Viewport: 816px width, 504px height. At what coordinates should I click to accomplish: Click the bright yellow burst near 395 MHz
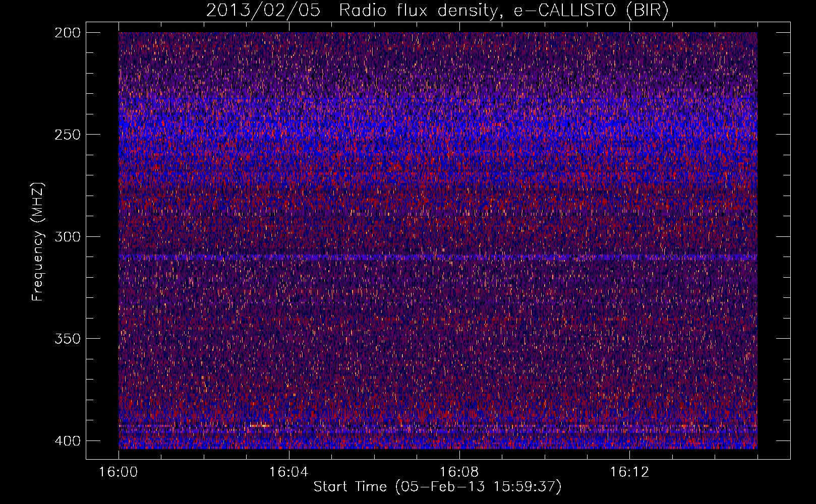click(x=259, y=426)
